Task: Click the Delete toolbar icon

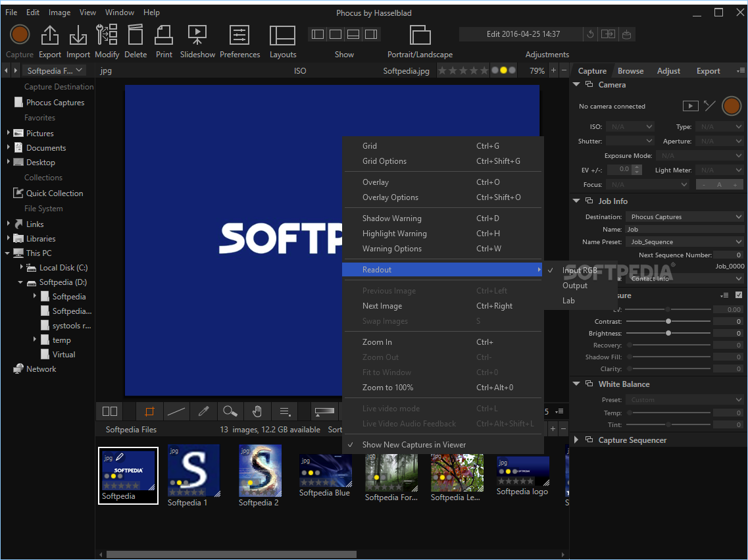Action: 136,36
